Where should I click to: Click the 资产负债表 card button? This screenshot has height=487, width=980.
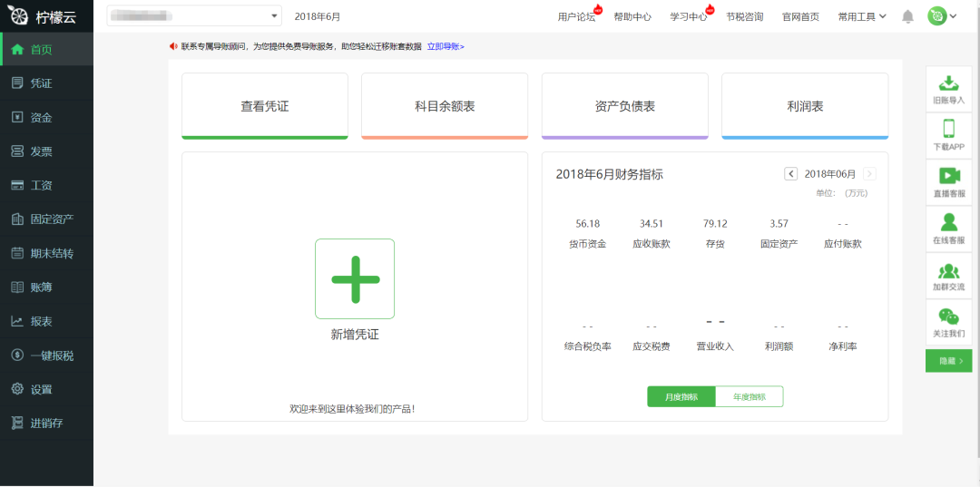point(625,106)
